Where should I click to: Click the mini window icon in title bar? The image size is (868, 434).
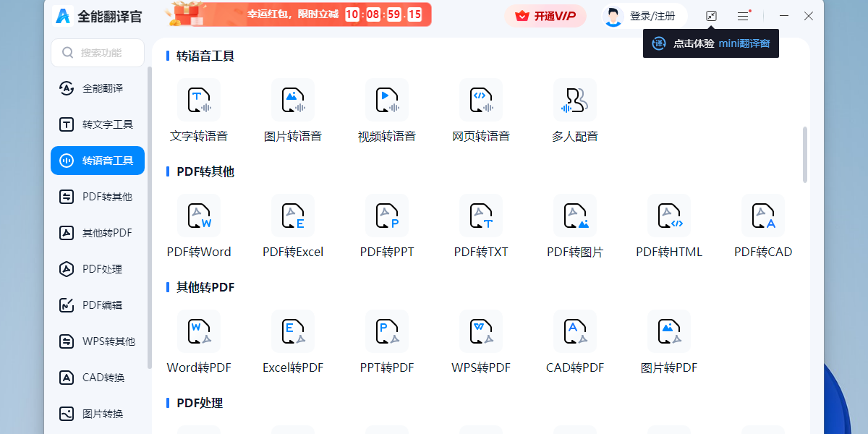click(711, 16)
